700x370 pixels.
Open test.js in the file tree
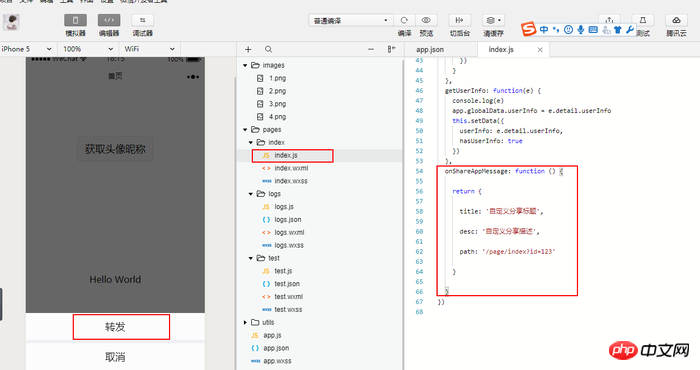tap(283, 271)
